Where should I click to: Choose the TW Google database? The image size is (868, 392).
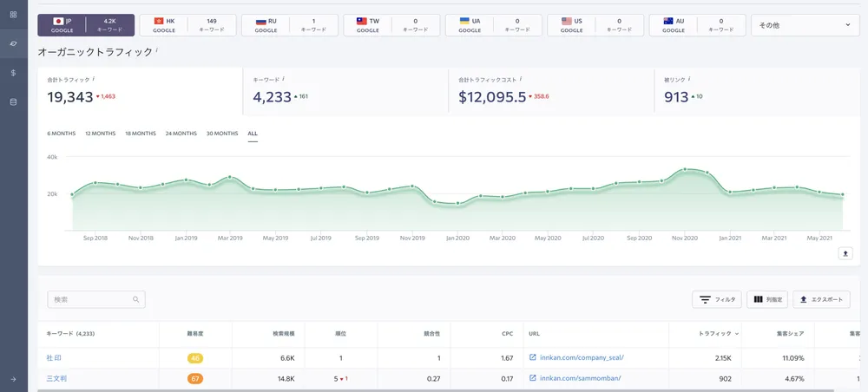pos(391,25)
